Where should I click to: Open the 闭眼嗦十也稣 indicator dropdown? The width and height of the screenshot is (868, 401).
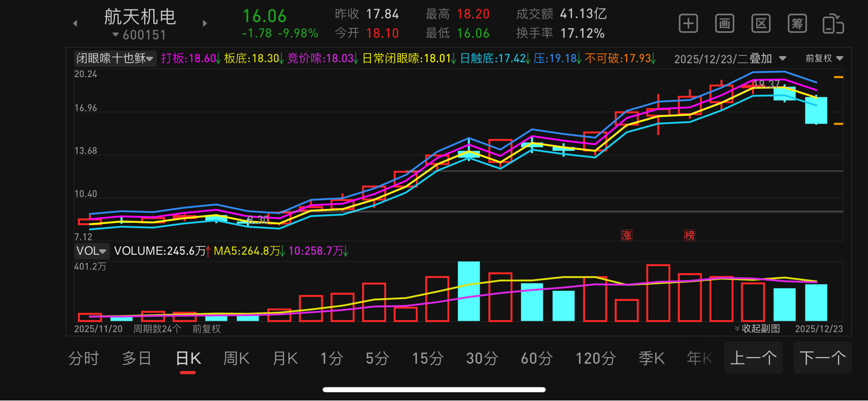pos(115,58)
